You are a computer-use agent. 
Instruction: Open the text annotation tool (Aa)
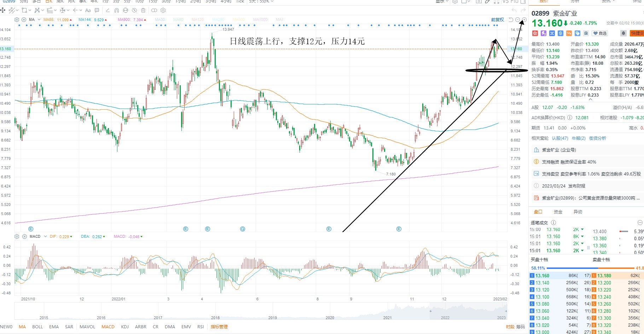(88, 10)
